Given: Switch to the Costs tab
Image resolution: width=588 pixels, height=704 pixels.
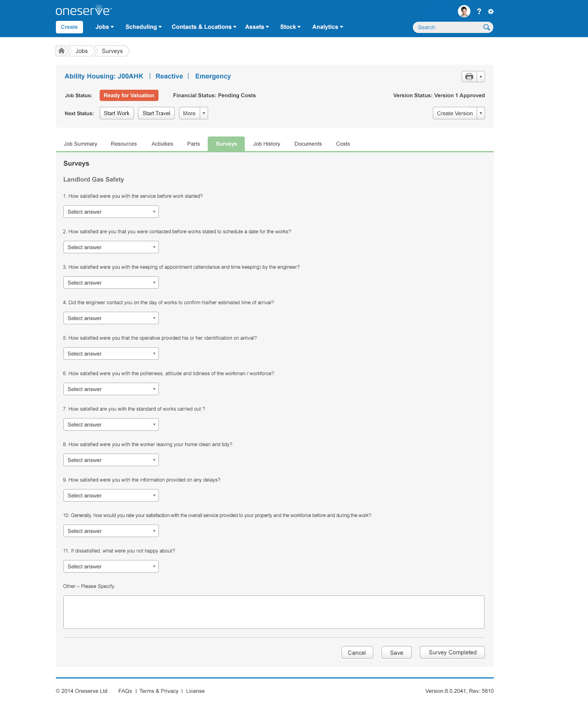Looking at the screenshot, I should click(x=343, y=144).
